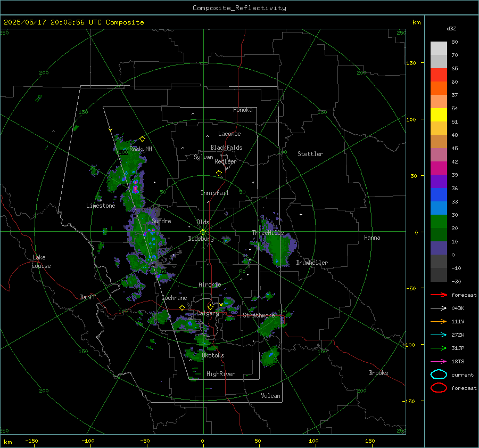Click the Airdrie city label
Viewport: 479px width, 448px height.
(210, 284)
